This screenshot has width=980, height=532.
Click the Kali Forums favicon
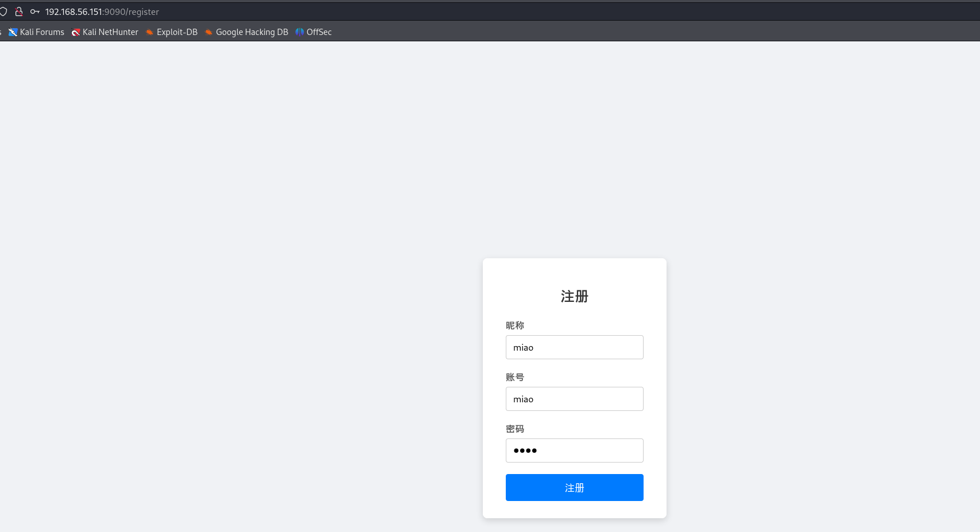click(x=13, y=32)
